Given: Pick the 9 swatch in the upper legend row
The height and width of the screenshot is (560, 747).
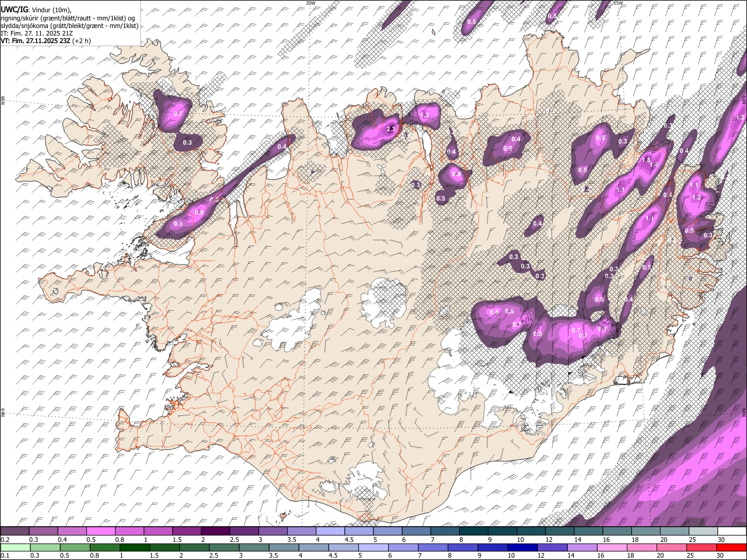Looking at the screenshot, I should pos(502,531).
